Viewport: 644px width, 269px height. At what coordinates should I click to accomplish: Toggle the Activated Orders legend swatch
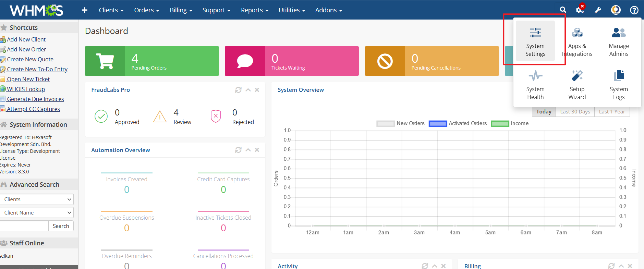[x=438, y=124]
